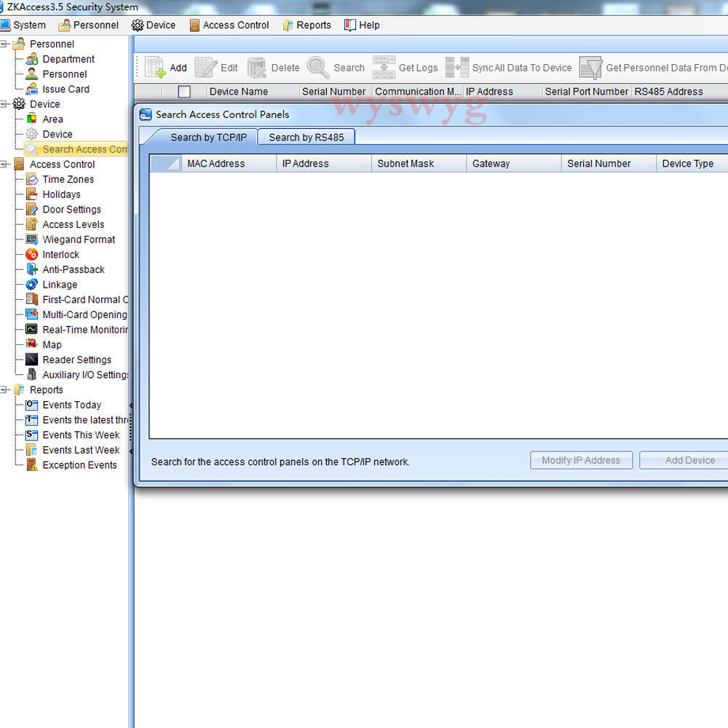Click the Add device toolbar icon
The height and width of the screenshot is (728, 728).
tap(155, 68)
